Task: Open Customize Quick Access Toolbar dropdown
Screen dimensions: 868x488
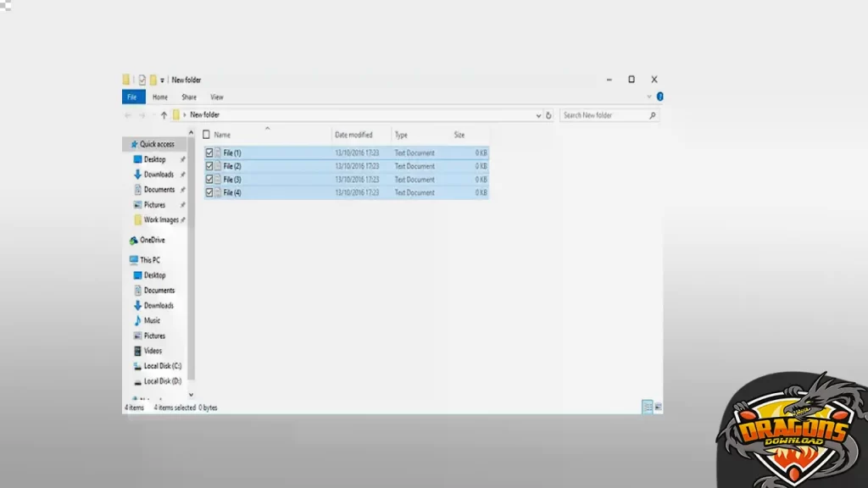Action: 163,80
